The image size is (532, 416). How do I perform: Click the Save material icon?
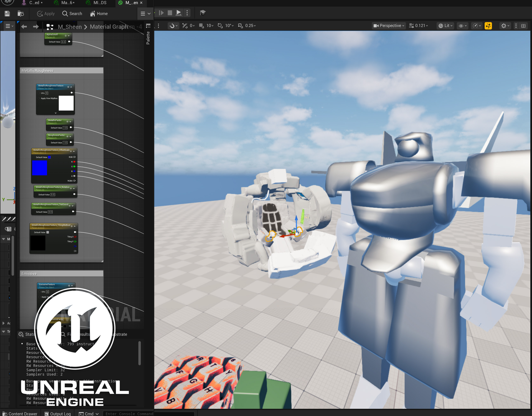pos(7,14)
